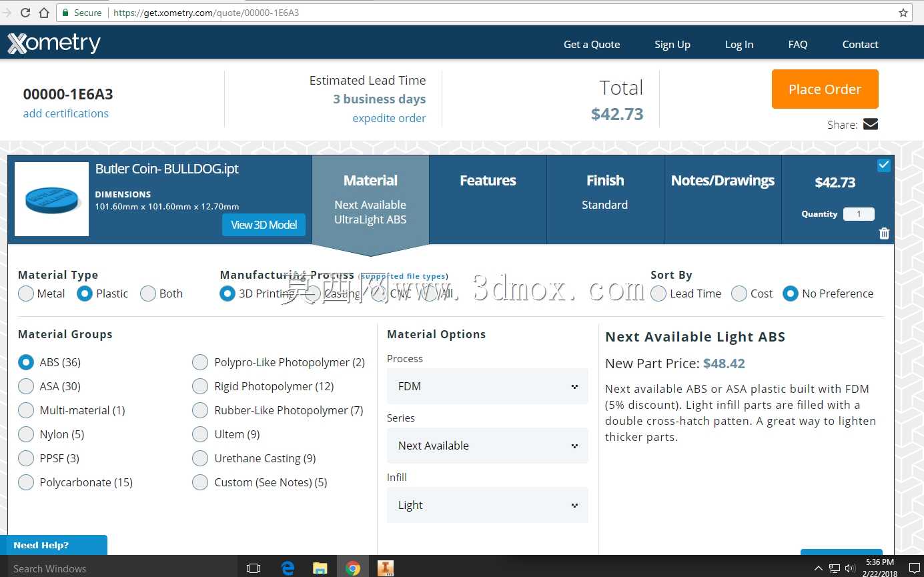
Task: Click the browser reload icon
Action: [x=25, y=13]
